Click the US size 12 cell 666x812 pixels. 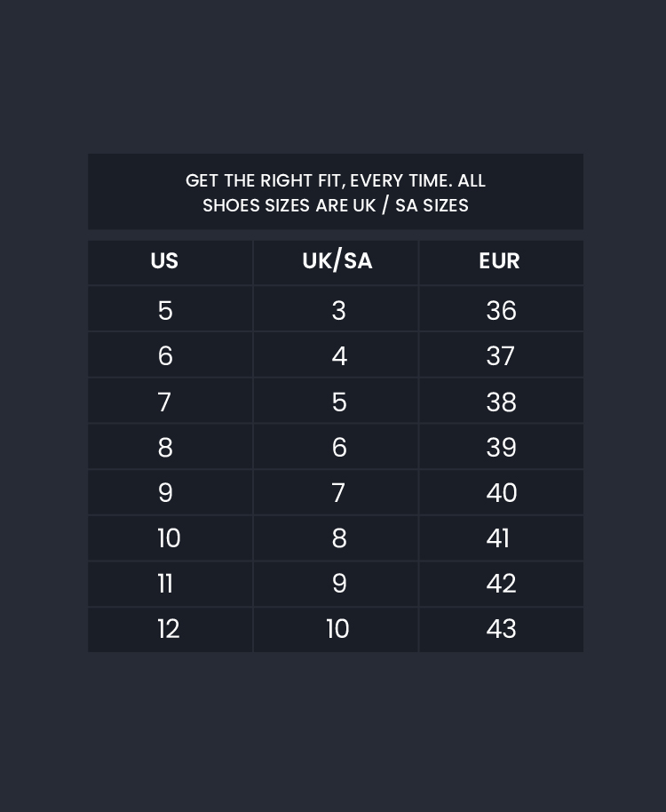(x=170, y=630)
